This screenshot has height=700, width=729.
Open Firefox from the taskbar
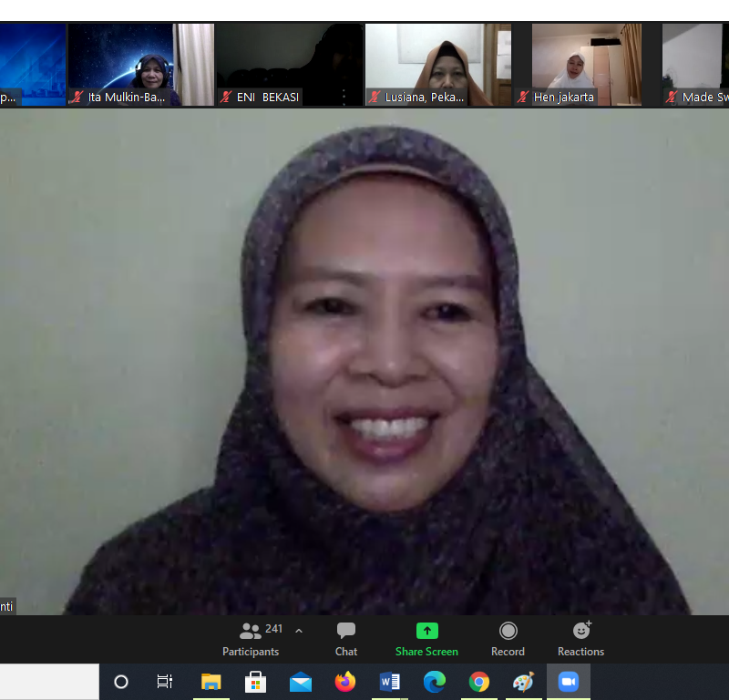coord(344,682)
